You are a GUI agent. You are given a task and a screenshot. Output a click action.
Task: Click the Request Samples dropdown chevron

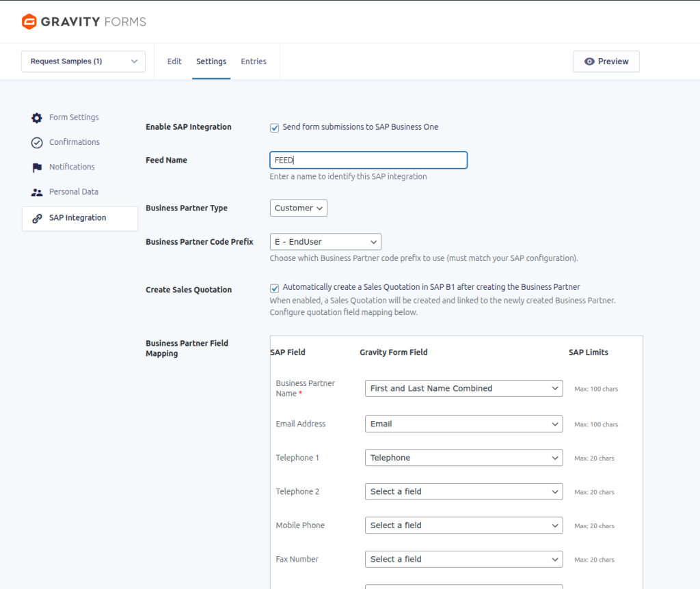coord(136,61)
